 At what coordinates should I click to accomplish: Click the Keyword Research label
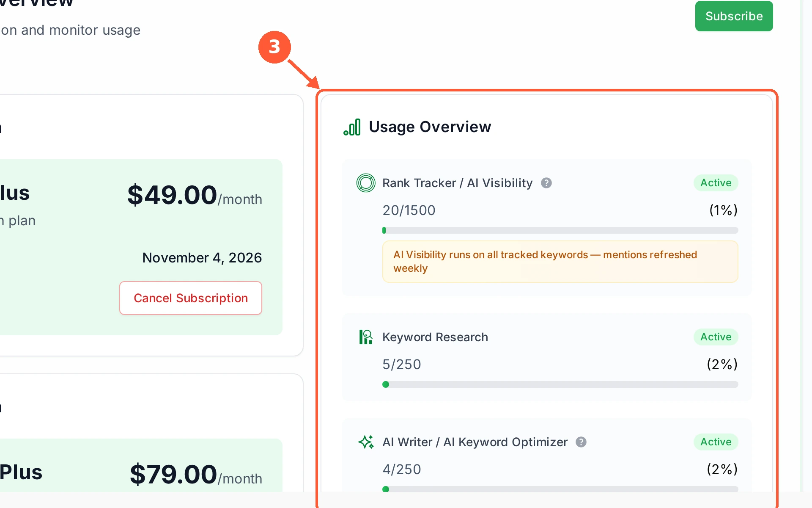click(435, 337)
